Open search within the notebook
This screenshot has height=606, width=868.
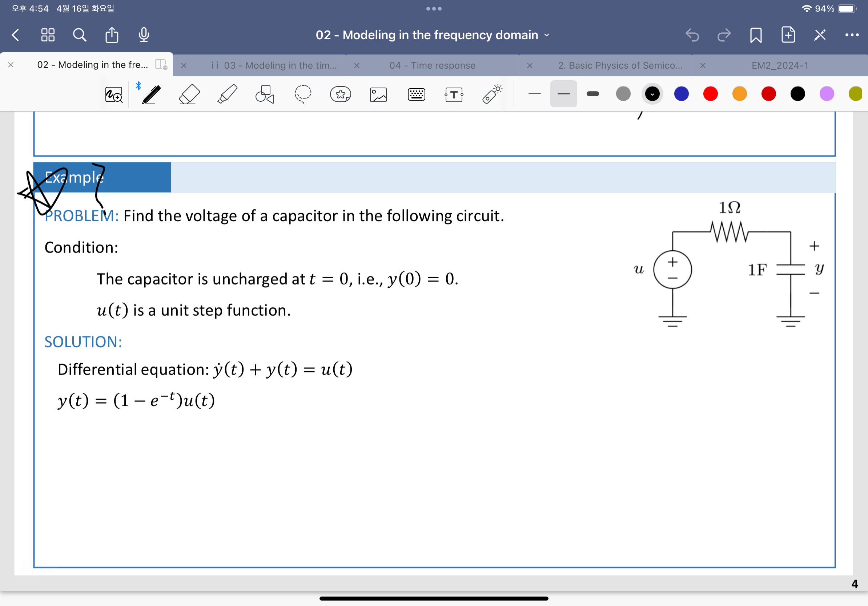[79, 35]
